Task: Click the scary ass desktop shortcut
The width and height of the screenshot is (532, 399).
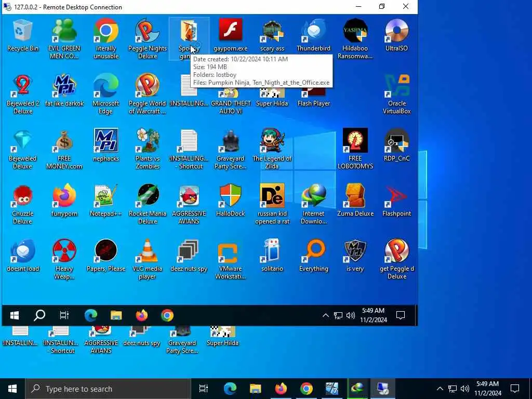Action: pos(272,36)
